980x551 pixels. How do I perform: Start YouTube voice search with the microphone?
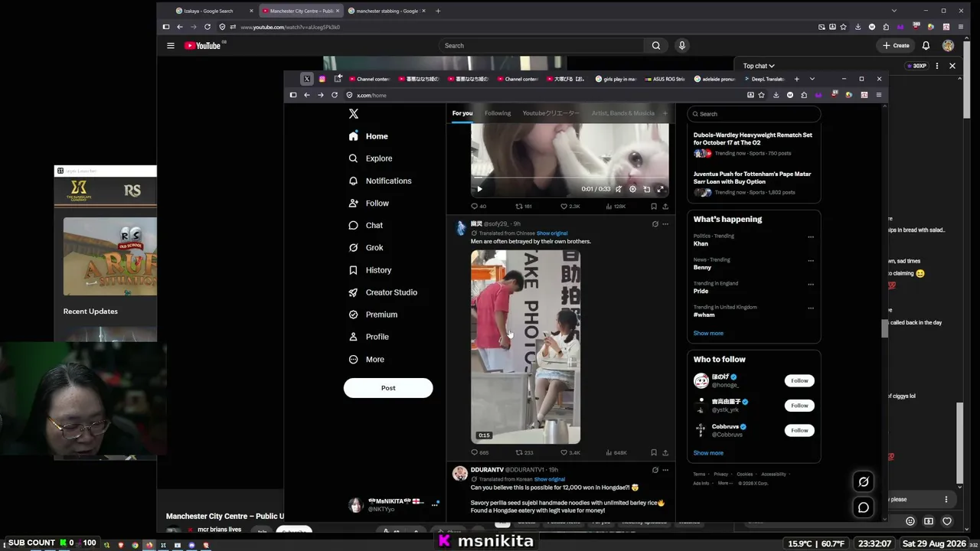coord(681,46)
